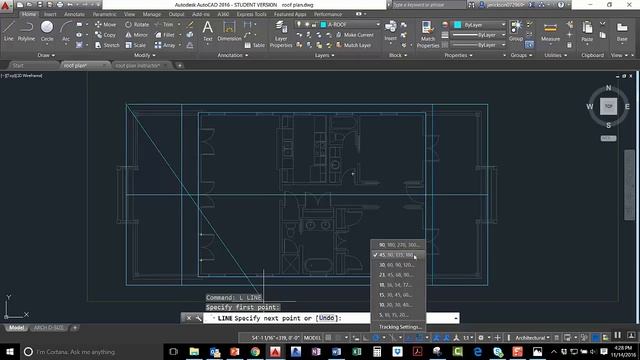Screen dimensions: 640x360
Task: Activate the Array command
Action: coord(165,45)
